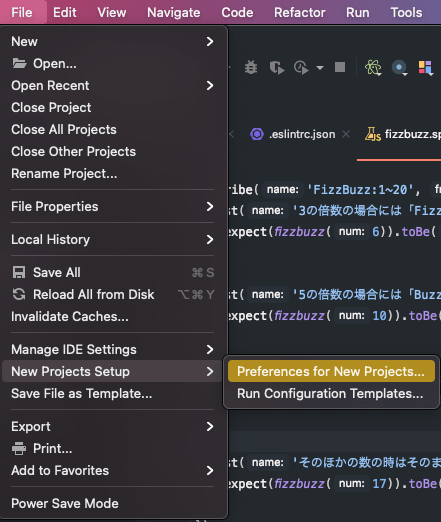Open the Navigate menu
Image resolution: width=441 pixels, height=522 pixels.
174,12
